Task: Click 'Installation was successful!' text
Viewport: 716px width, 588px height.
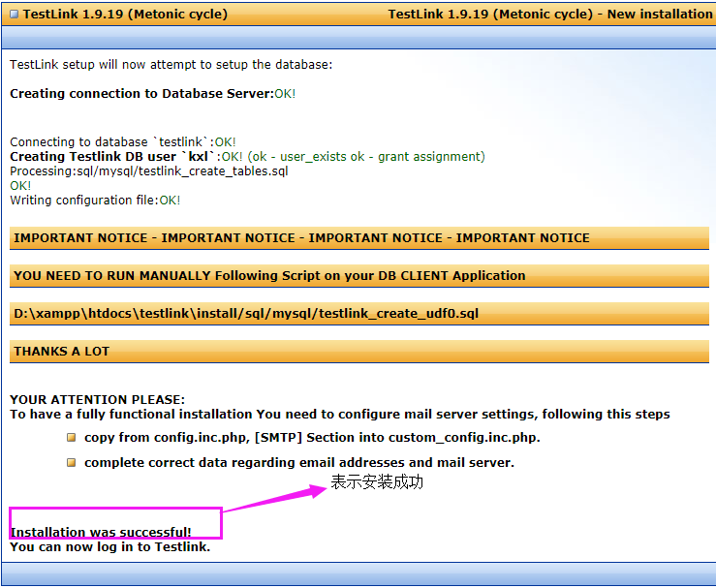Action: pyautogui.click(x=101, y=533)
